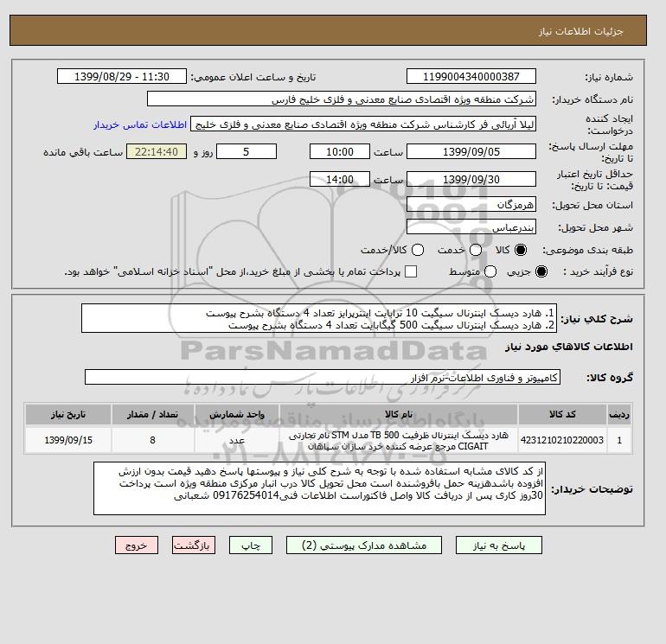The image size is (666, 644).
Task: Select the خدمت radio button
Action: [476, 250]
